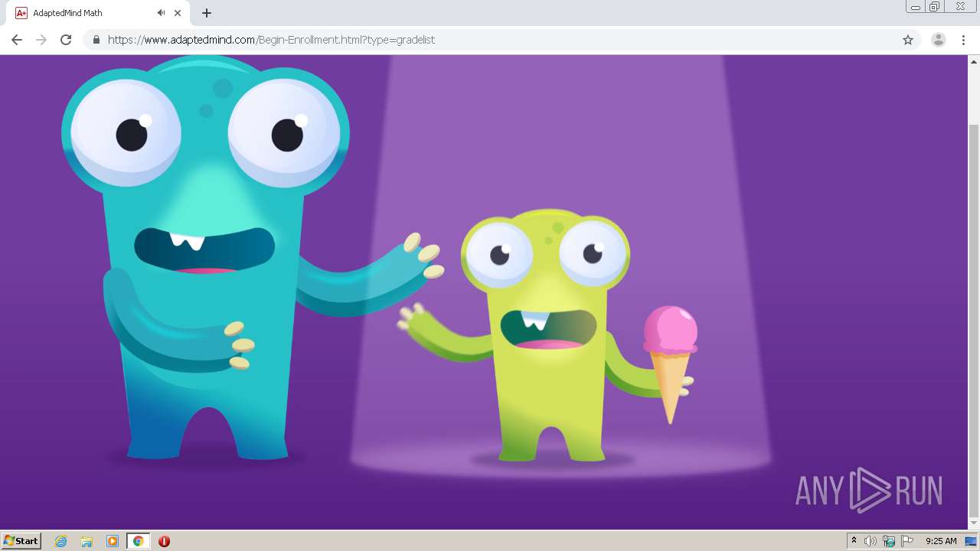View site security padlock info
980x551 pixels.
point(96,40)
